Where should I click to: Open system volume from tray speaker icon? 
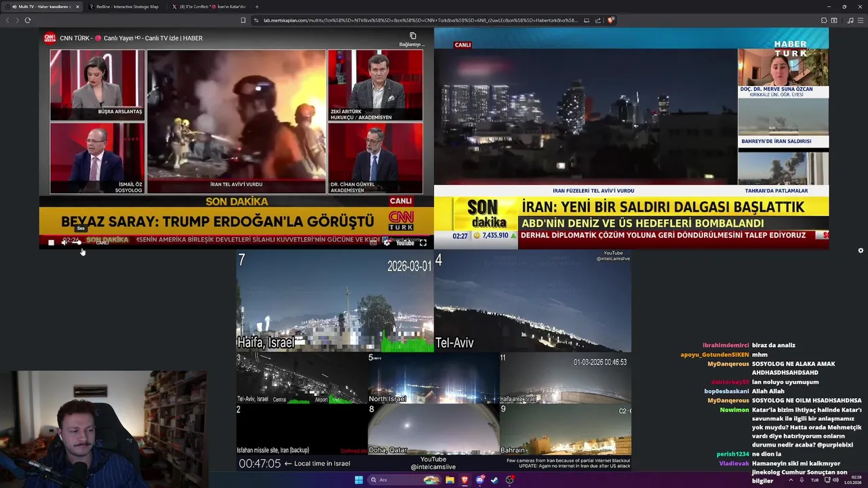coord(836,480)
